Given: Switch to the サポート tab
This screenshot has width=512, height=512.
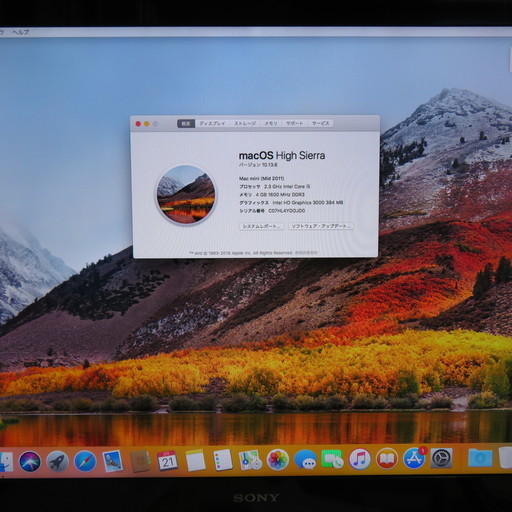Looking at the screenshot, I should click(x=295, y=123).
